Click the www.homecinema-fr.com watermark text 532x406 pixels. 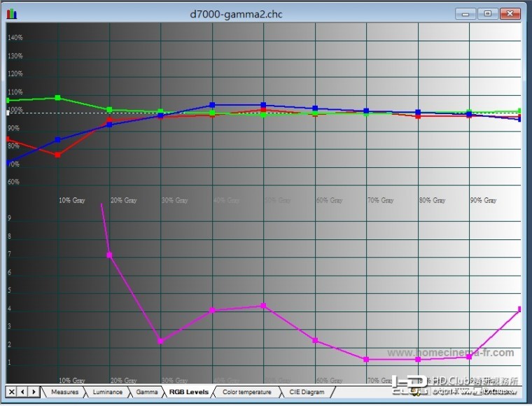[x=450, y=353]
